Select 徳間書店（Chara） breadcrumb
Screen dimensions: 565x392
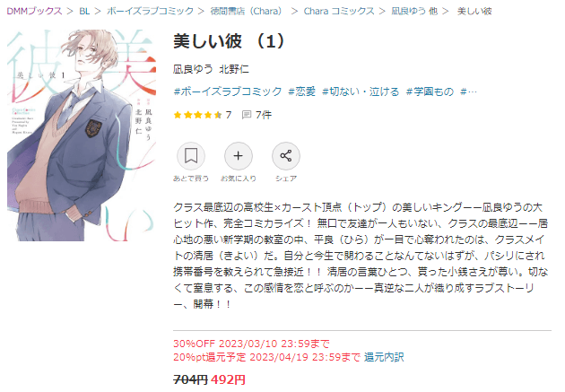click(x=248, y=11)
